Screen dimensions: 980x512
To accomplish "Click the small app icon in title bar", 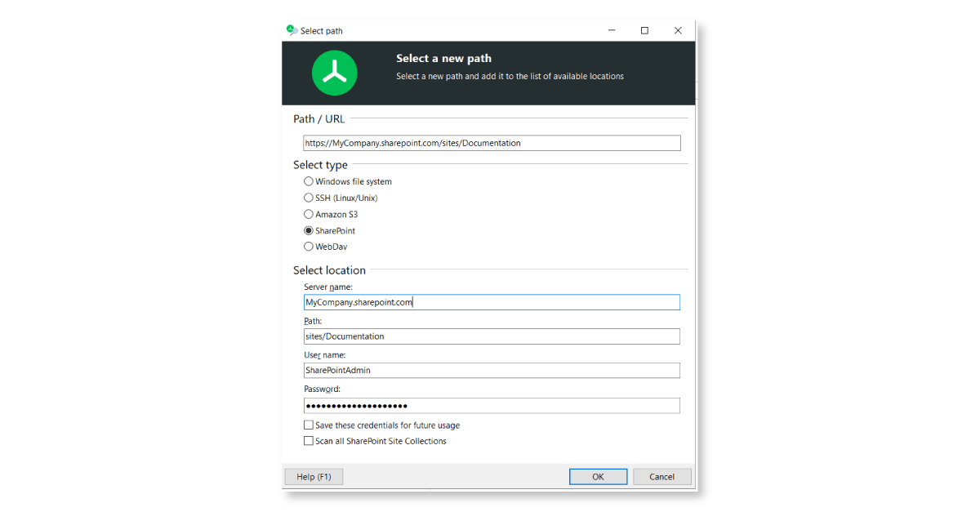I will coord(292,30).
